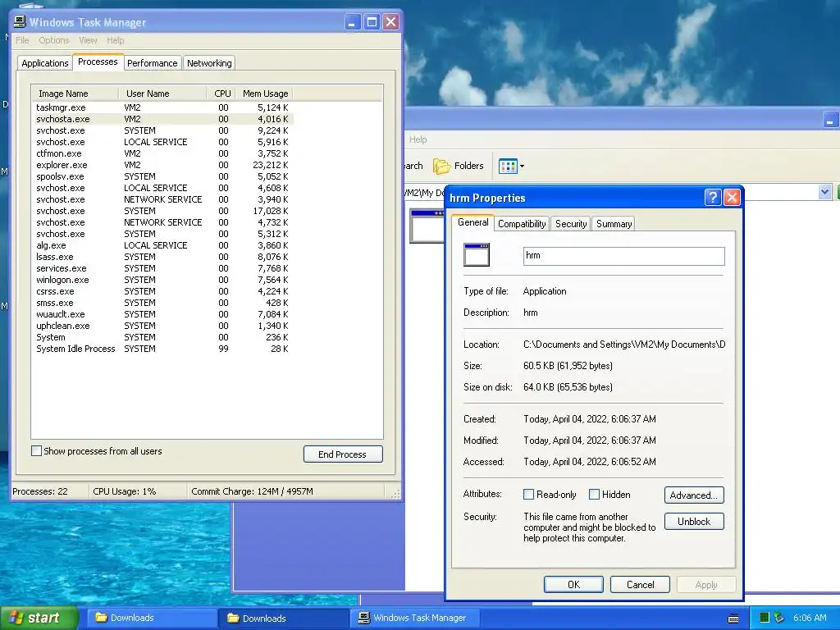The height and width of the screenshot is (630, 840).
Task: Click the Windows Start button
Action: click(39, 618)
